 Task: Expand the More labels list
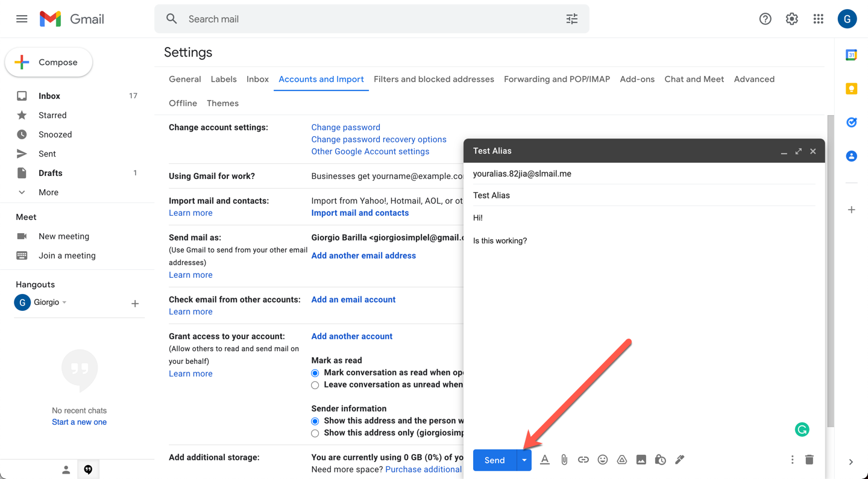(x=48, y=193)
